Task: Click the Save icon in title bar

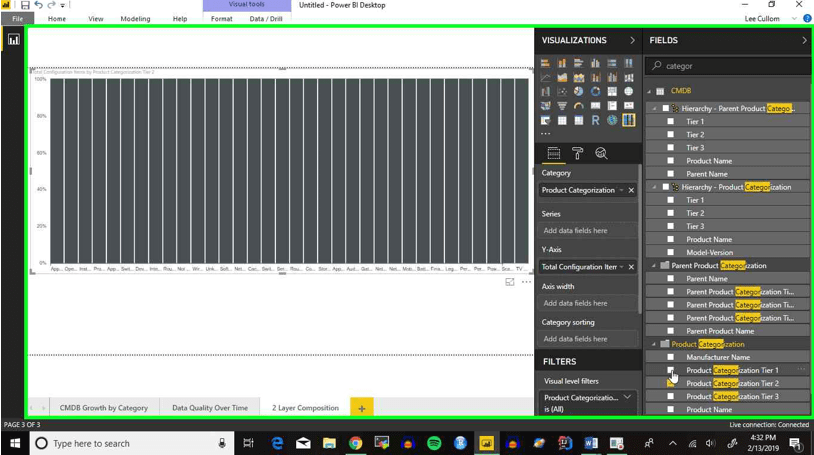Action: click(x=25, y=5)
